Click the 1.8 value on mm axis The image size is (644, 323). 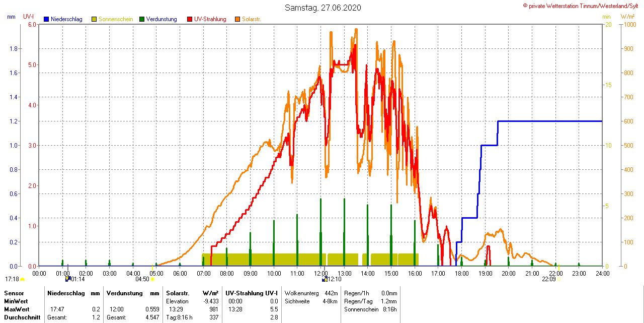pos(14,49)
